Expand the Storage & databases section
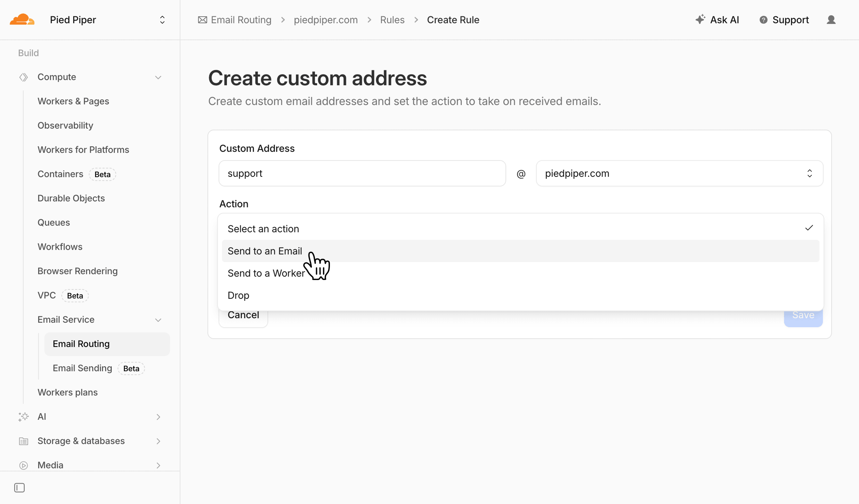 pyautogui.click(x=159, y=441)
